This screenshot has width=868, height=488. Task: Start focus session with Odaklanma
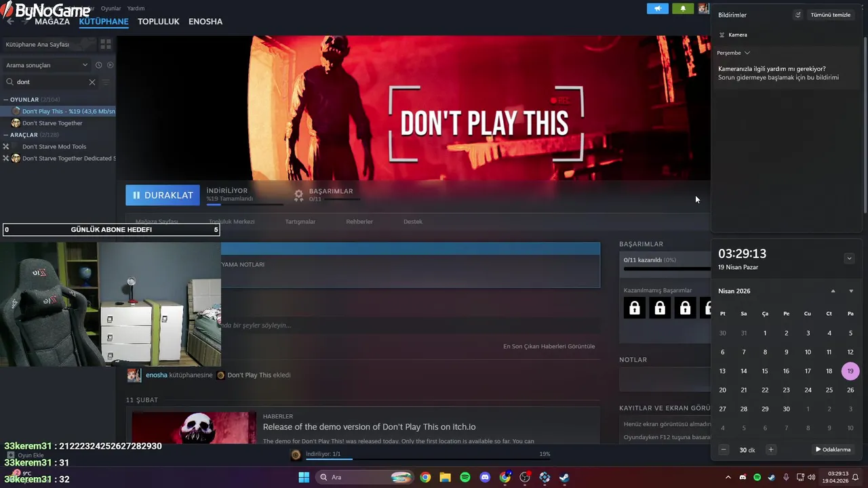pos(833,449)
